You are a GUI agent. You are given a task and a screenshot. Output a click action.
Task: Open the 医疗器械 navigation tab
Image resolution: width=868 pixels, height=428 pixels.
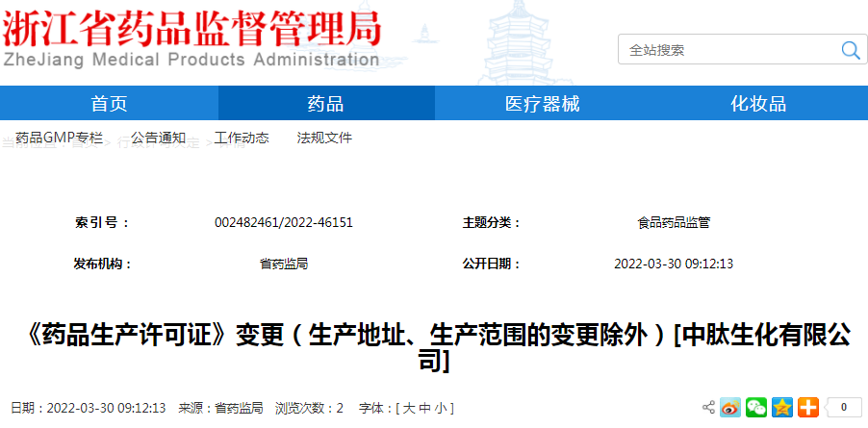click(542, 104)
